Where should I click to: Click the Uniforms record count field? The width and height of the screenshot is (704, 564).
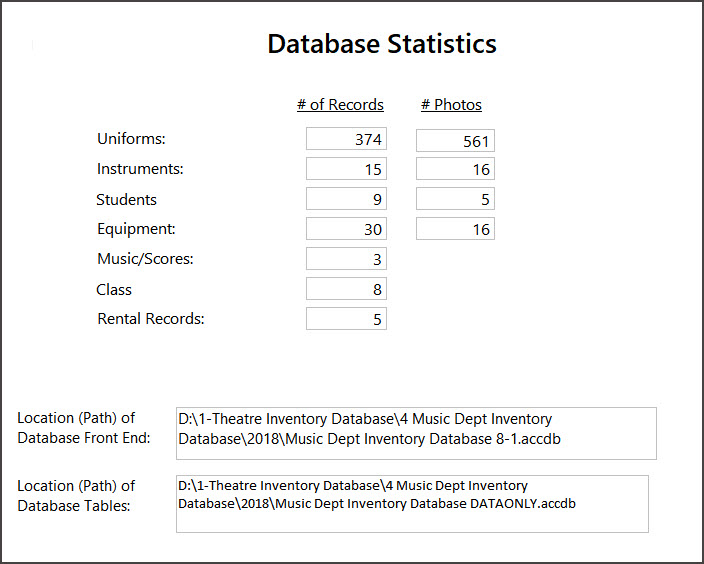tap(346, 140)
